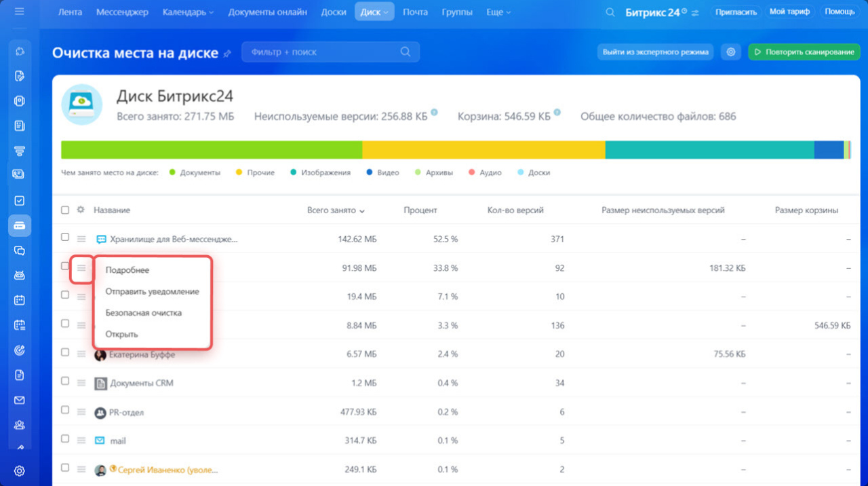Select Безопасная очистка in the context menu
Image resolution: width=868 pixels, height=486 pixels.
144,313
